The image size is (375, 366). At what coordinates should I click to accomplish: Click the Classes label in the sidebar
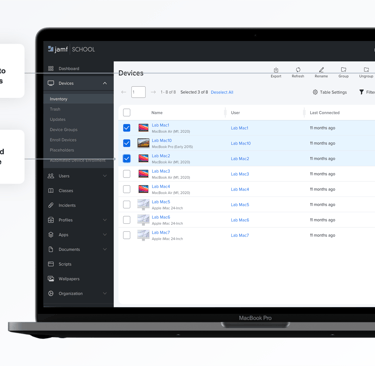tap(66, 190)
